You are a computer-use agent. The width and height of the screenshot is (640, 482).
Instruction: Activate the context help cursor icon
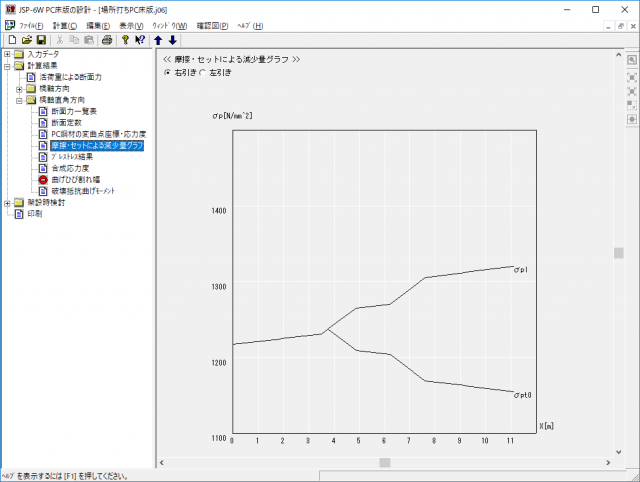tap(140, 40)
